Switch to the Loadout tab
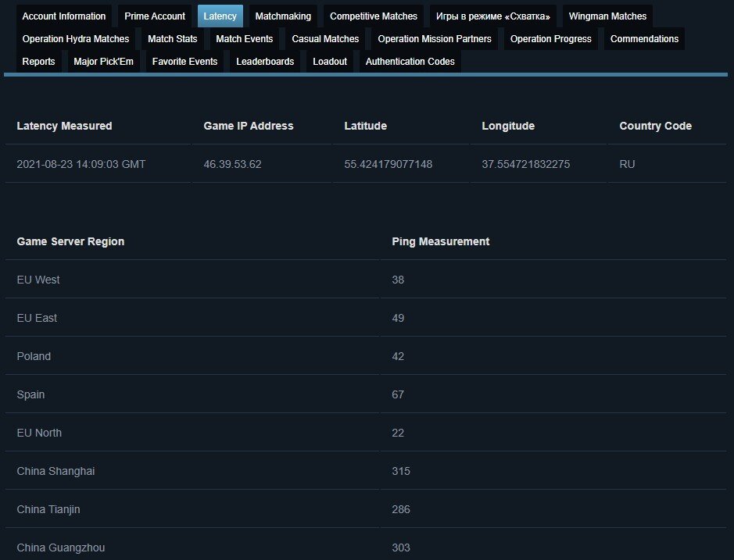 (x=330, y=62)
